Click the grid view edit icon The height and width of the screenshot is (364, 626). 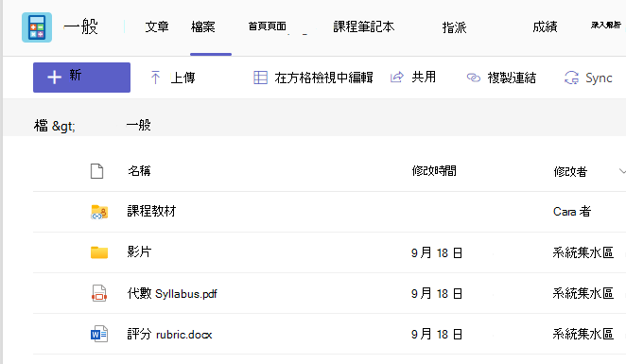260,78
